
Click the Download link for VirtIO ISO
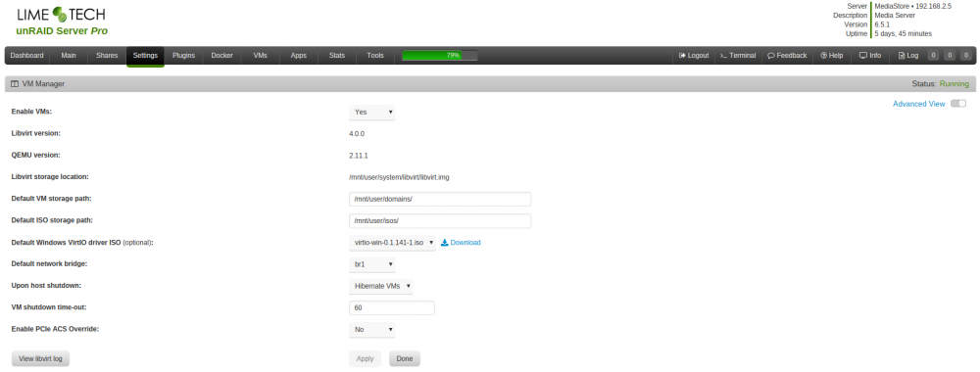[x=461, y=242]
